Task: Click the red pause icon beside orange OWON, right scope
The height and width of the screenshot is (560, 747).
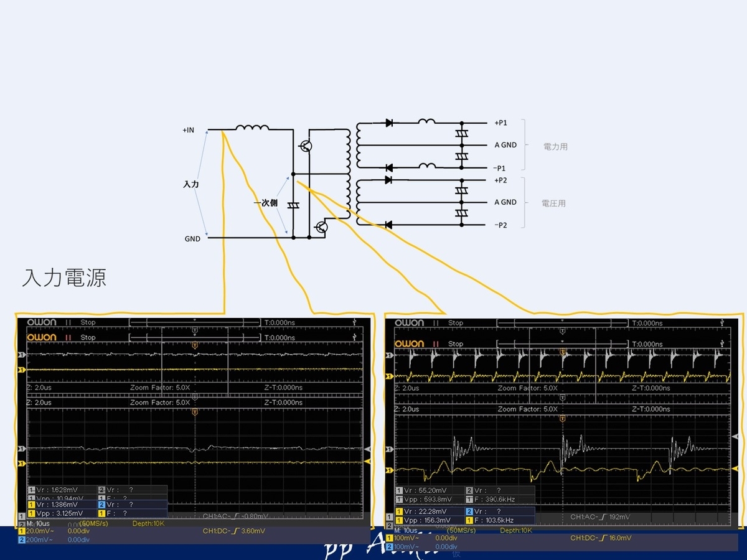Action: [437, 343]
